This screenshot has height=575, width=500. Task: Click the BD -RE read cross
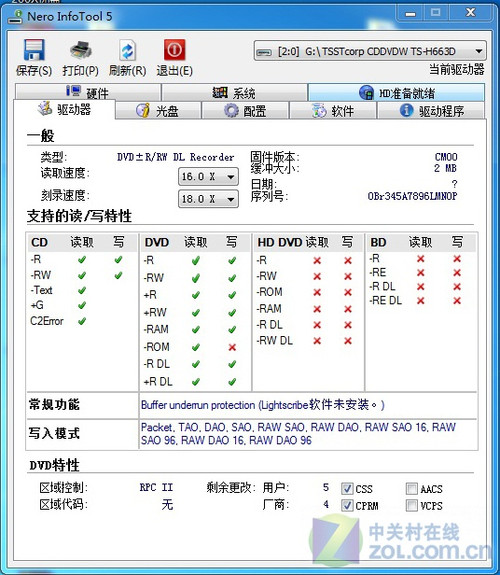420,273
